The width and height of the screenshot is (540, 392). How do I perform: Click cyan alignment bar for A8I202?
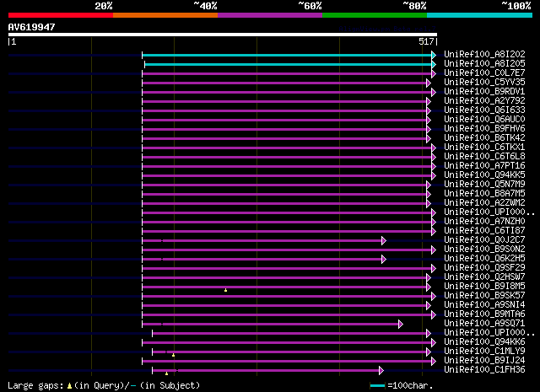pyautogui.click(x=289, y=55)
